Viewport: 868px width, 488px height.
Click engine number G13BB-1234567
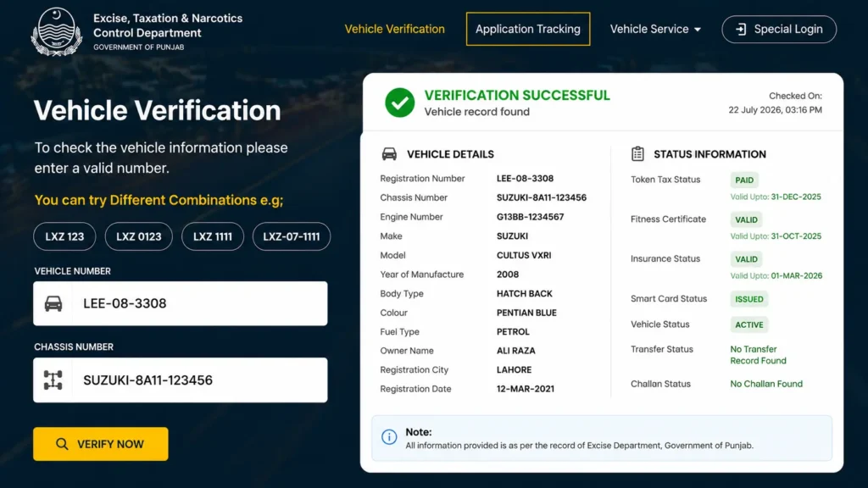pyautogui.click(x=531, y=217)
